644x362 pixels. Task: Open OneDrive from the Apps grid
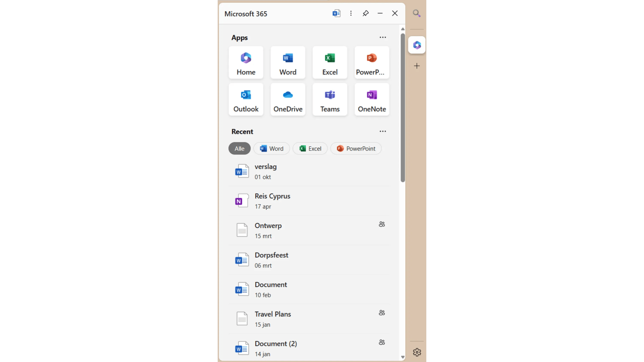(288, 100)
